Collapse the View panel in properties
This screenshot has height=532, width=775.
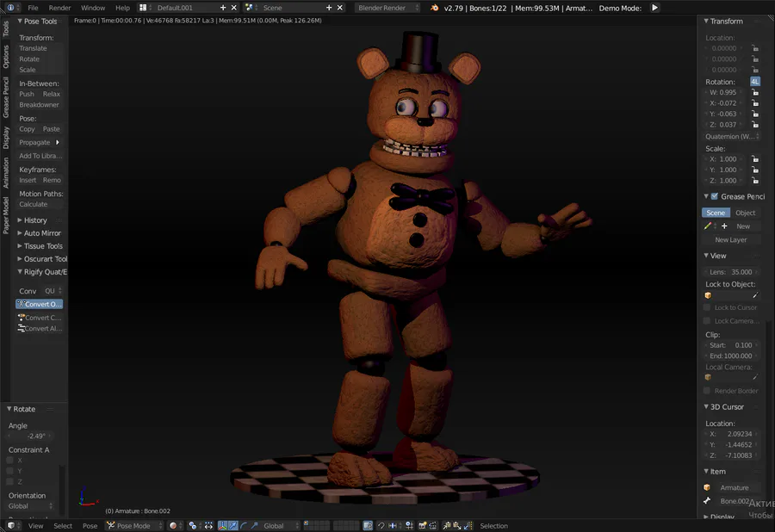pyautogui.click(x=706, y=256)
